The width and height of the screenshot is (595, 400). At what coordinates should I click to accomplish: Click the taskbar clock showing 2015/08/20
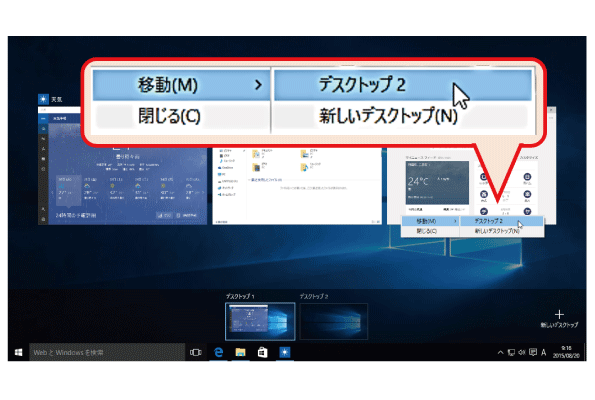point(566,352)
